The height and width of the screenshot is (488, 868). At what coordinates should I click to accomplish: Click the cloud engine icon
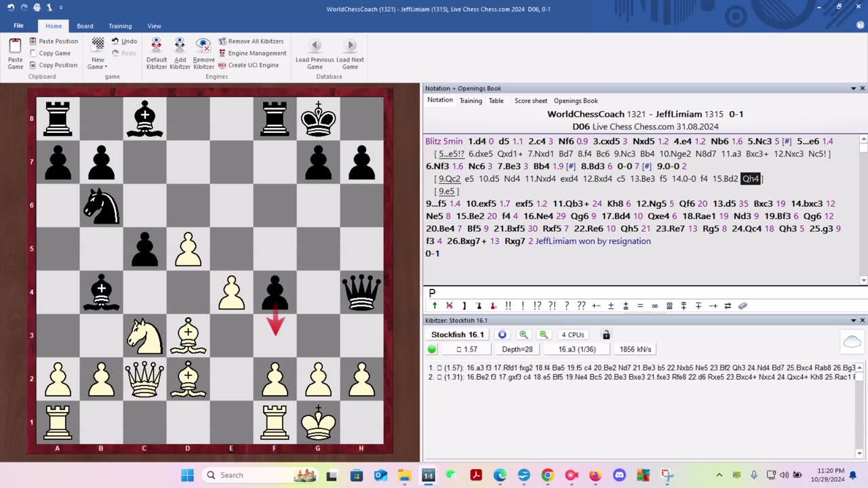point(852,342)
